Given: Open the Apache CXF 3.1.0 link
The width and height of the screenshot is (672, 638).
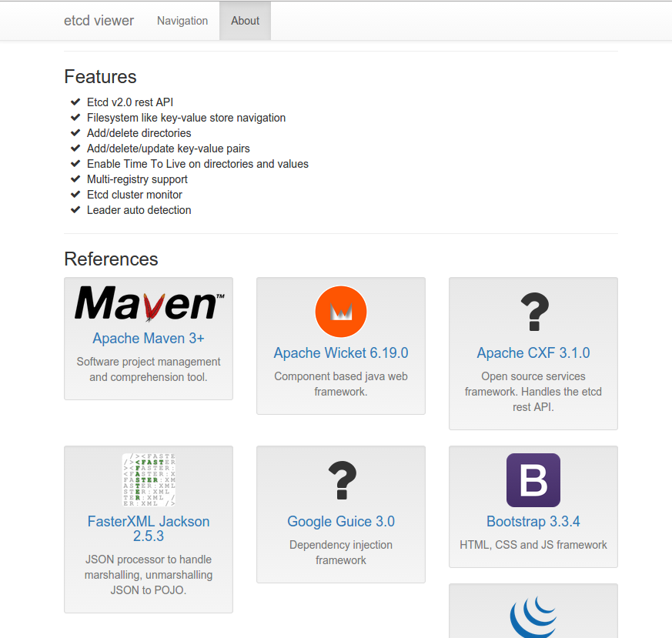Looking at the screenshot, I should tap(533, 352).
